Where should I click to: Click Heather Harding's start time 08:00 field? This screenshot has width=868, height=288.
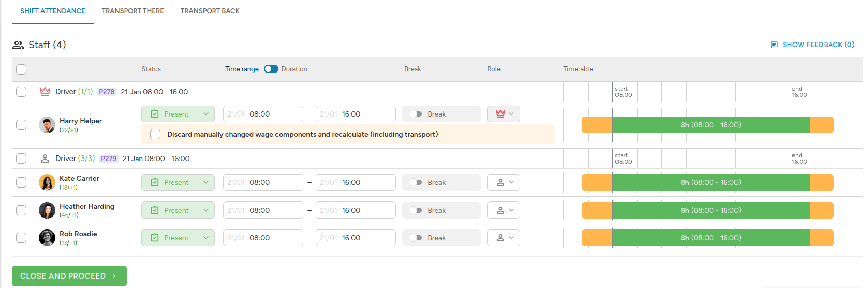263,210
